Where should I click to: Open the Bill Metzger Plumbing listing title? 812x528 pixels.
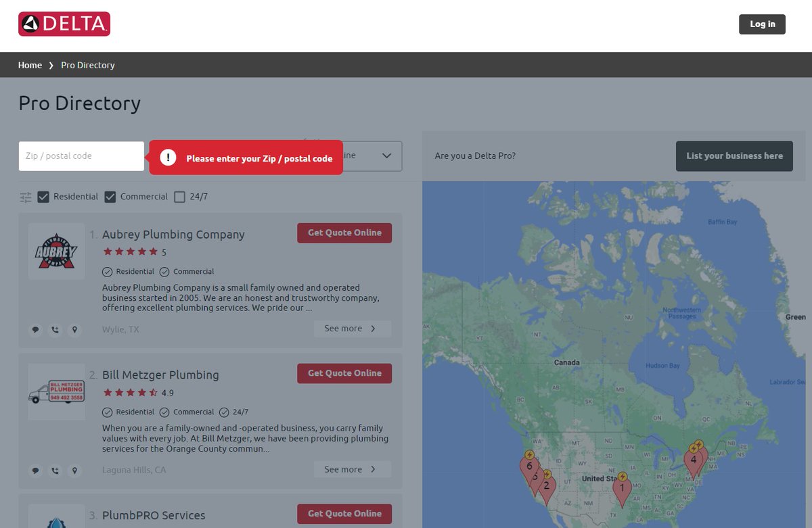click(160, 375)
